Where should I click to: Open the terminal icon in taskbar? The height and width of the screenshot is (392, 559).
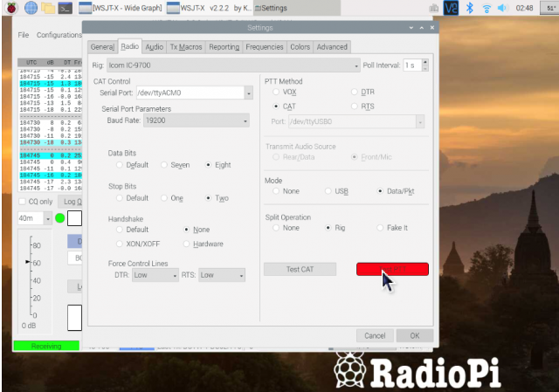point(65,8)
